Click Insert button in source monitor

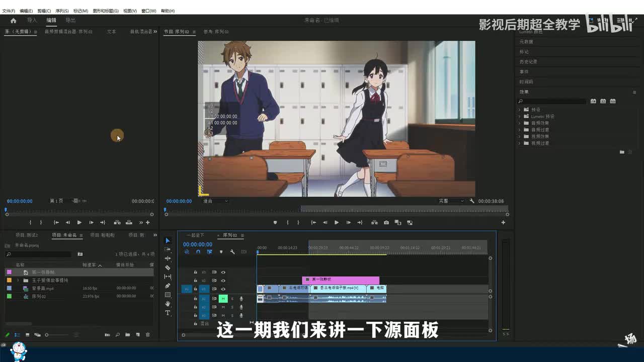117,222
